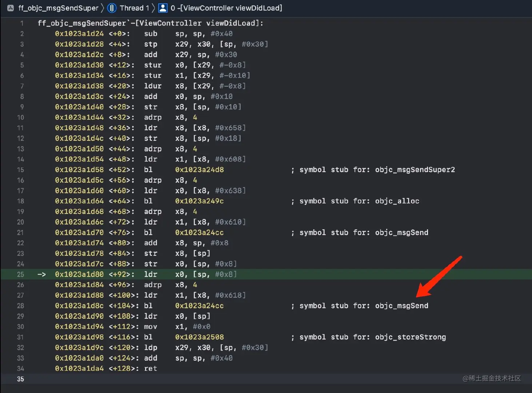Screen dimensions: 532x393
Task: Open frame 0 -[ViewController viewDidLoad] breadcrumb
Action: 226,8
